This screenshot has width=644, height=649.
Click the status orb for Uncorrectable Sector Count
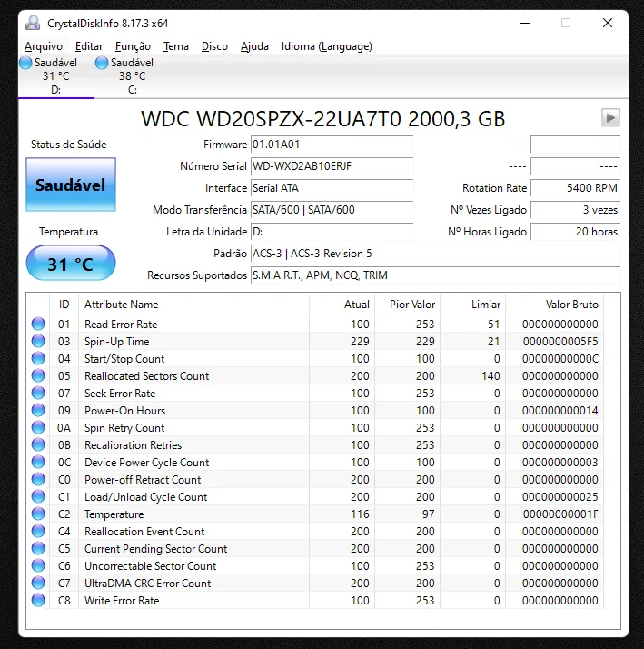click(x=38, y=565)
